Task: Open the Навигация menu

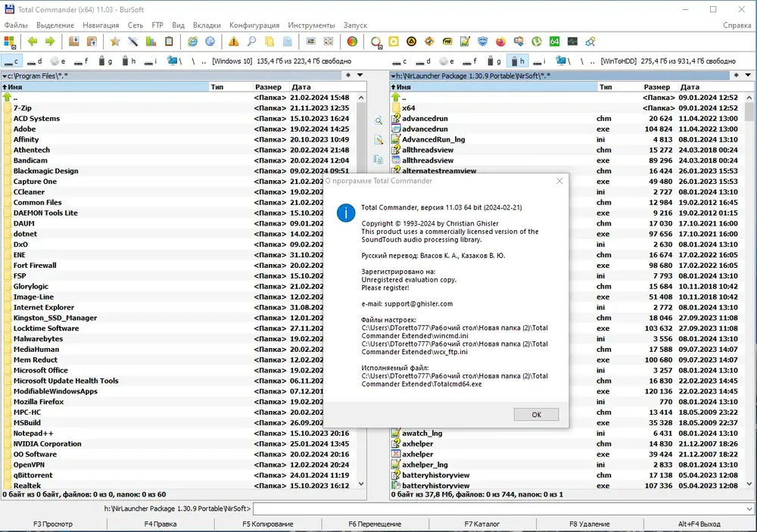Action: (101, 25)
